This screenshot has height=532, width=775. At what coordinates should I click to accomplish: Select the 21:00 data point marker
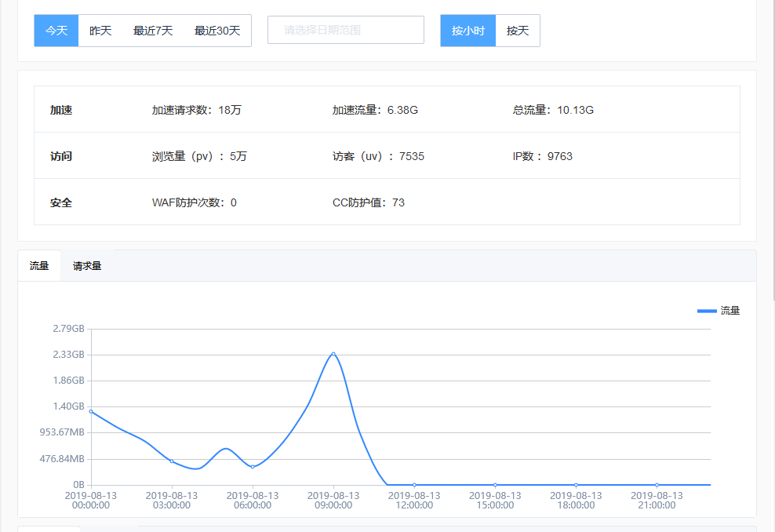[x=657, y=485]
